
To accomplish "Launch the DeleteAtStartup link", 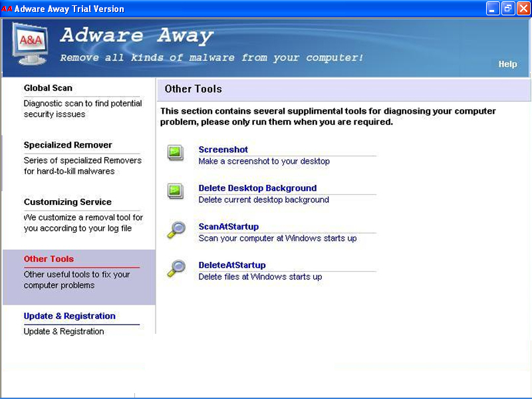I will coord(231,265).
